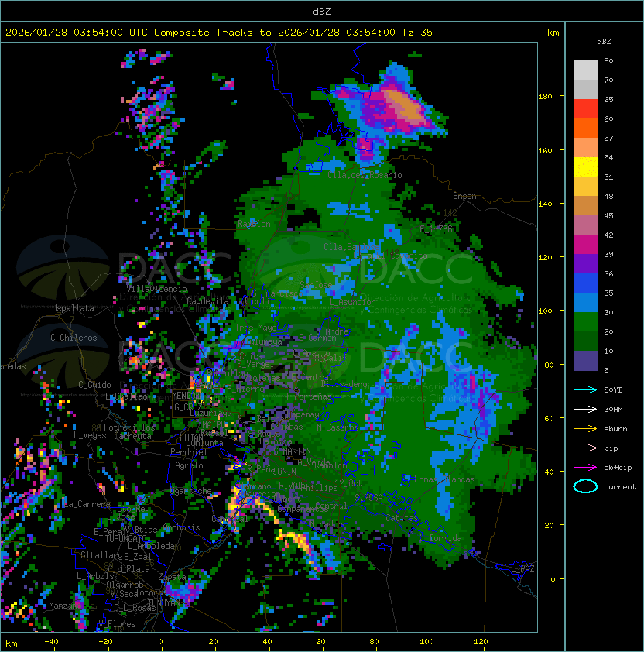Click the 'C_Chilenos' map label
The height and width of the screenshot is (652, 644).
pyautogui.click(x=74, y=338)
